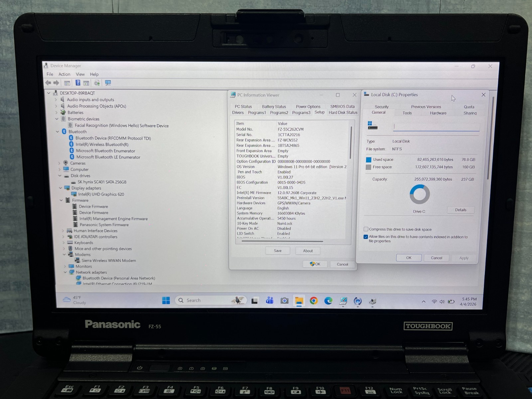This screenshot has height=399, width=532.
Task: Click the Device Manager taskbar icon
Action: (372, 301)
